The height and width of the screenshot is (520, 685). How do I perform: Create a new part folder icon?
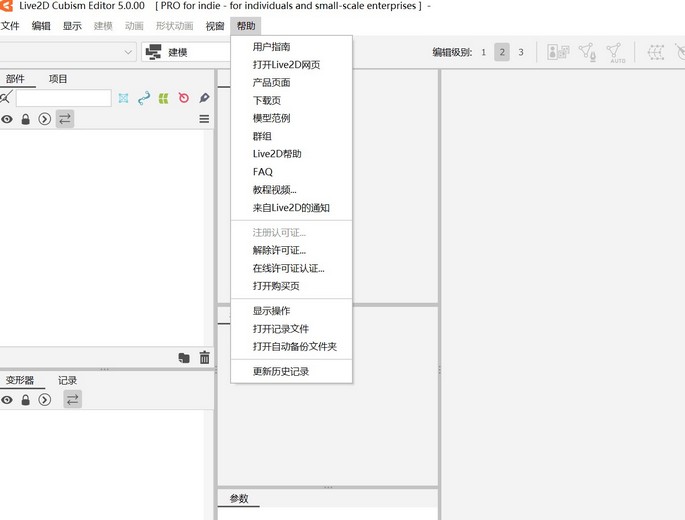(184, 357)
